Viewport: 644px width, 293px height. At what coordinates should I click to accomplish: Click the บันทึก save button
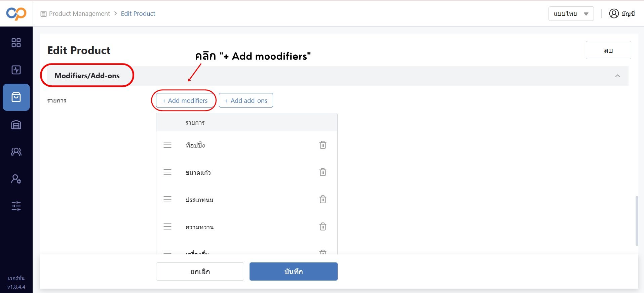[294, 271]
